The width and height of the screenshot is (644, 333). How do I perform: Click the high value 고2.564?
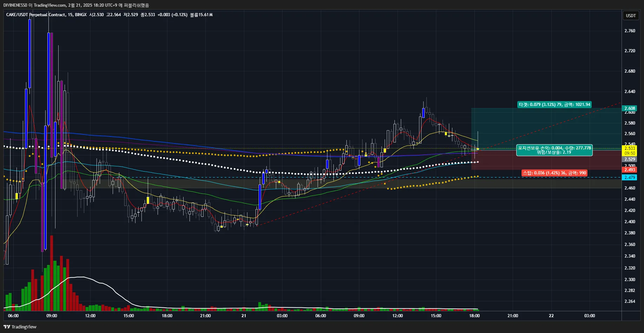(114, 15)
